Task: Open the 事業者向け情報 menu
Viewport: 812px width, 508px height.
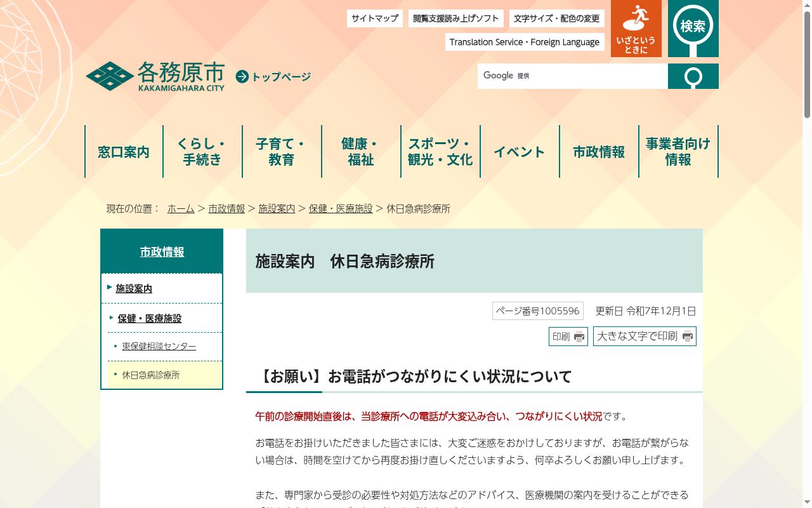Action: 678,152
